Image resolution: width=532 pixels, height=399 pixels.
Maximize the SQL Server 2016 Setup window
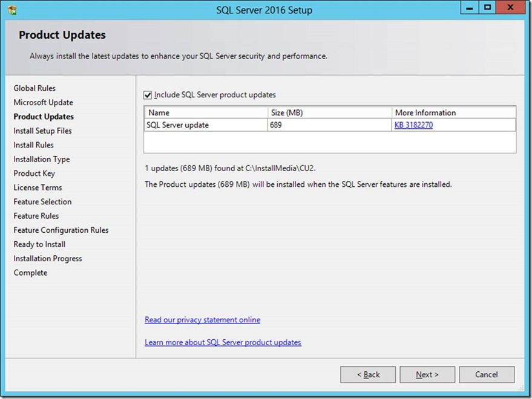pyautogui.click(x=487, y=8)
